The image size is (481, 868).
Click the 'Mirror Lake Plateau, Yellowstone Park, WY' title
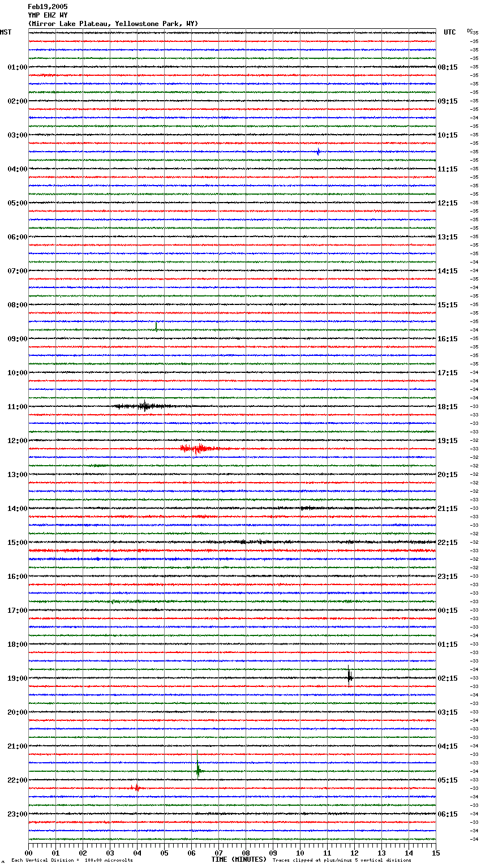(113, 24)
